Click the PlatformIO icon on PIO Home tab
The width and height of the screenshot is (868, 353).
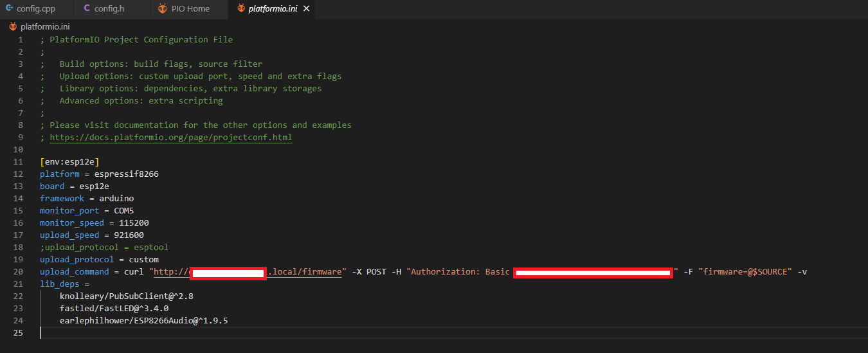pyautogui.click(x=163, y=9)
